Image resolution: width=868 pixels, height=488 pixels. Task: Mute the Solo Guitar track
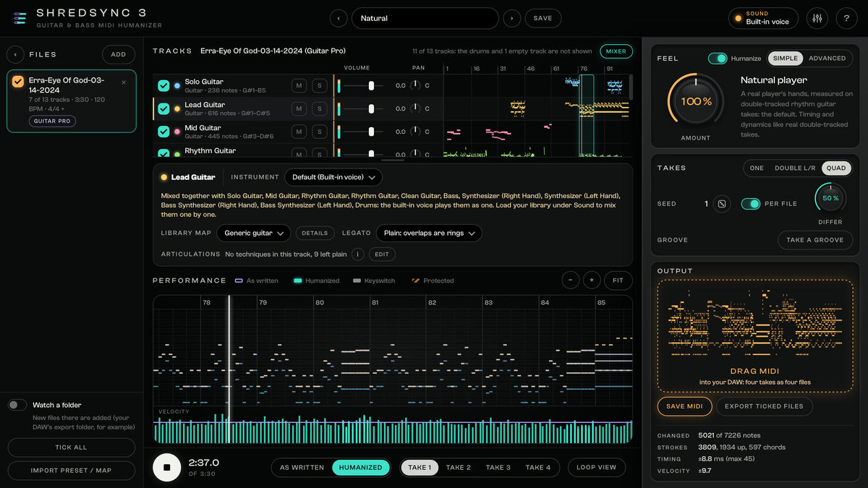point(299,85)
